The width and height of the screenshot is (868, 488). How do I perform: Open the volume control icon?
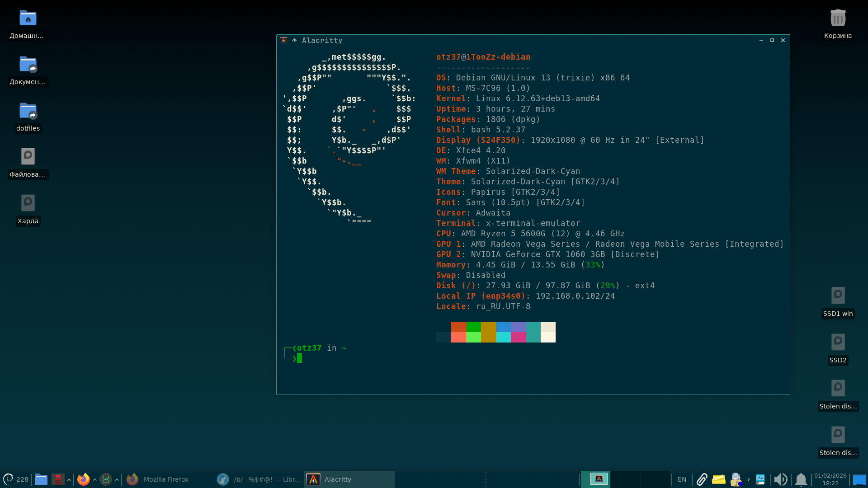[780, 479]
